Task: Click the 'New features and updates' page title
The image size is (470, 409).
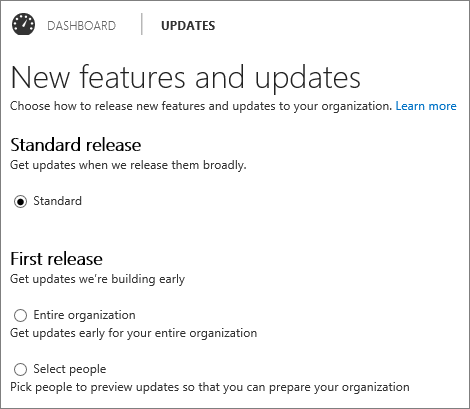Action: tap(186, 78)
